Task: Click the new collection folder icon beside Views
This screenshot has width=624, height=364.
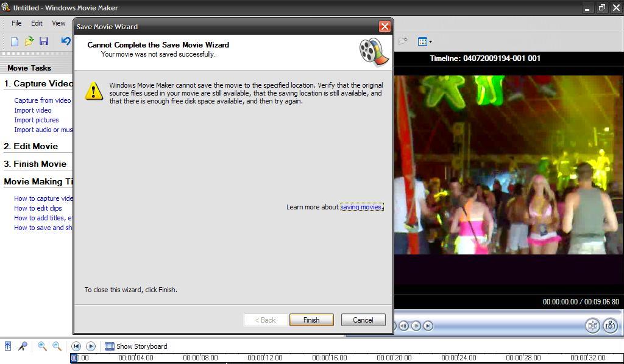Action: pyautogui.click(x=403, y=41)
